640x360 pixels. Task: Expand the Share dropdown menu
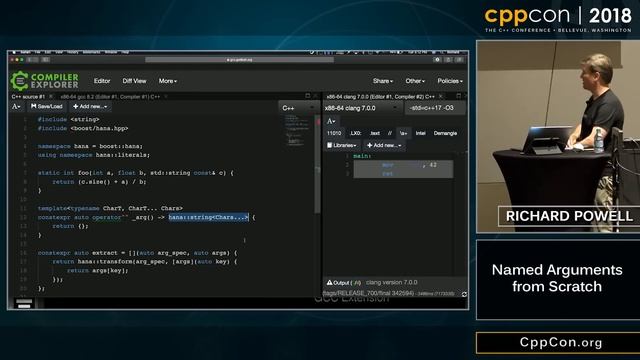pos(382,81)
